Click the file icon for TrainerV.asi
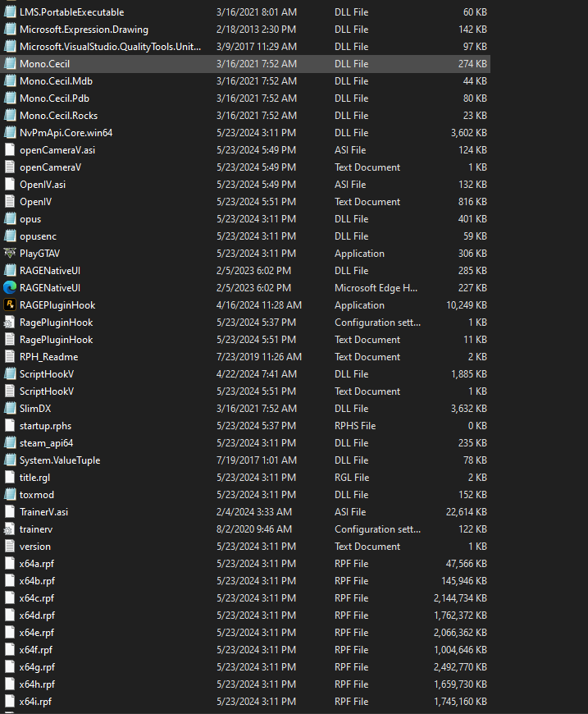Screen dimensions: 588x714 (10, 512)
